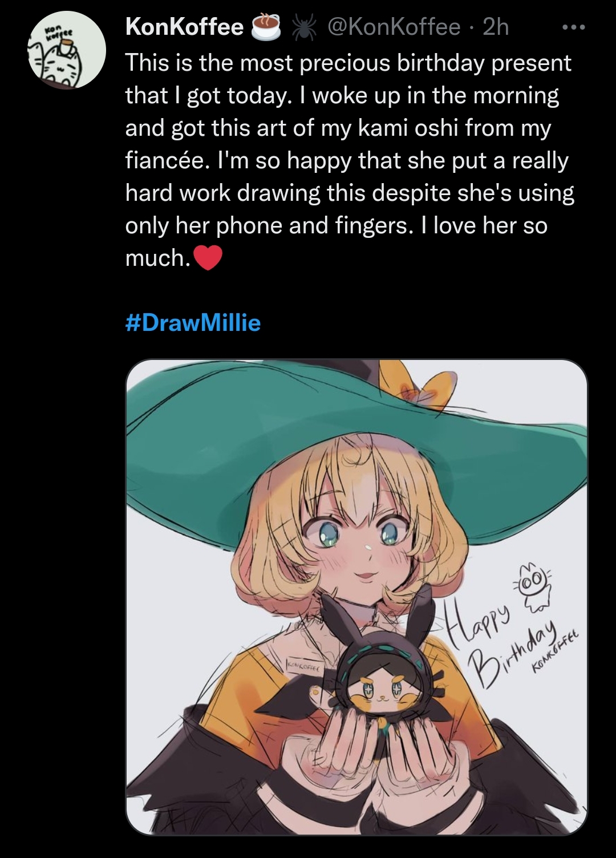Open the three-dot more options menu
Image resolution: width=616 pixels, height=858 pixels.
[572, 27]
